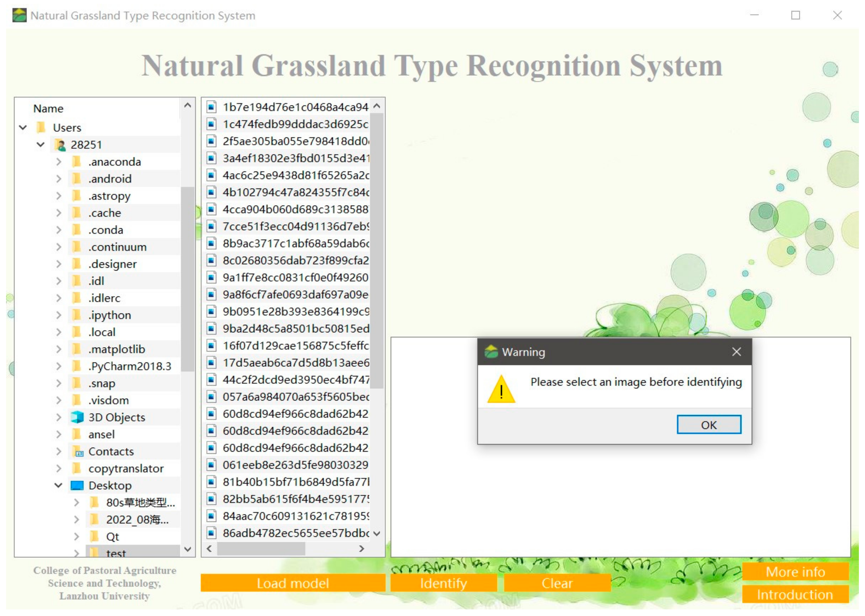Click the file list horizontal scrollbar thumb

click(x=261, y=548)
